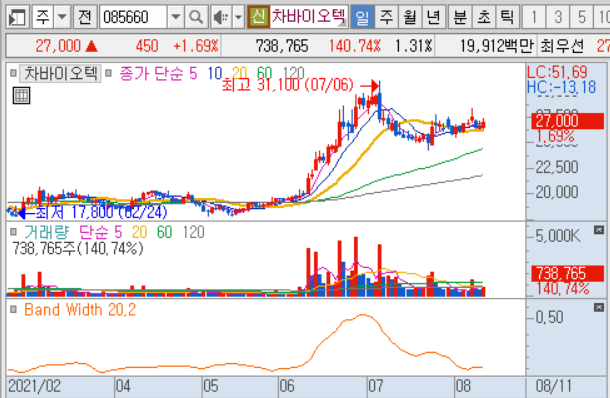Screen dimensions: 610x398
Task: Click the Band Width 20,2 indicator label
Action: click(x=80, y=310)
